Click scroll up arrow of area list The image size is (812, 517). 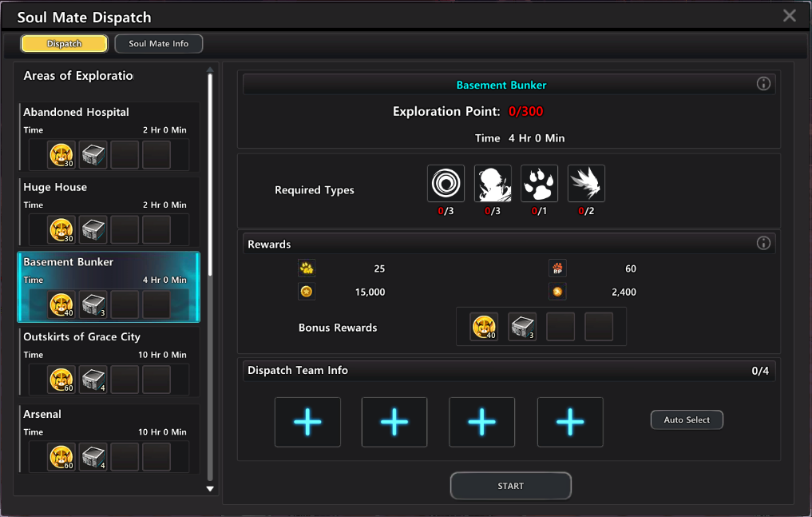point(210,70)
